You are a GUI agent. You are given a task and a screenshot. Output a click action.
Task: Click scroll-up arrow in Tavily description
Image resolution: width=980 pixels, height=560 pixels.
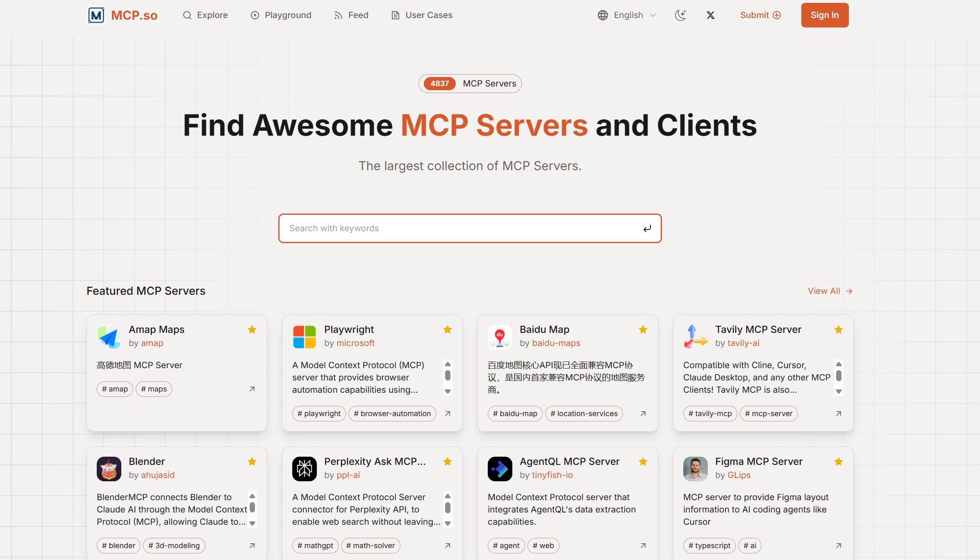pyautogui.click(x=839, y=364)
